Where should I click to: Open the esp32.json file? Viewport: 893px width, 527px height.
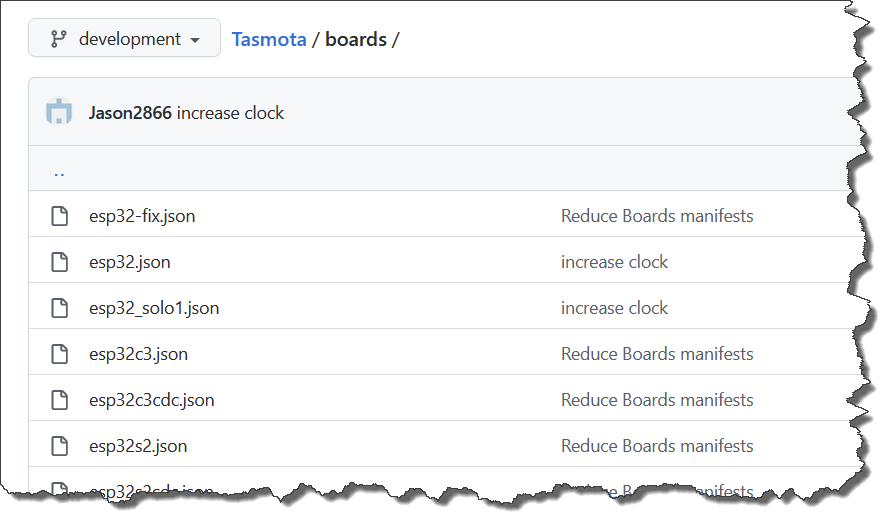[x=130, y=262]
